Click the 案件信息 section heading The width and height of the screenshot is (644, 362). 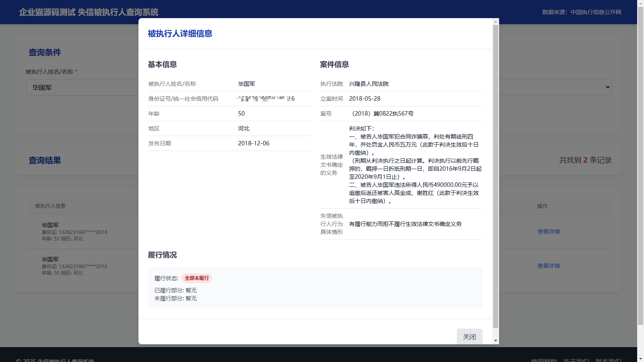(334, 64)
